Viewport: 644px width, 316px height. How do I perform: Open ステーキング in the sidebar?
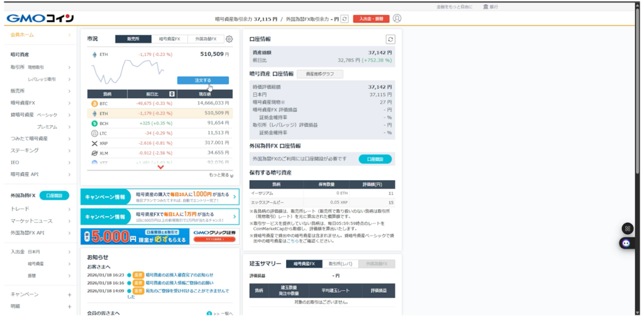coord(25,150)
